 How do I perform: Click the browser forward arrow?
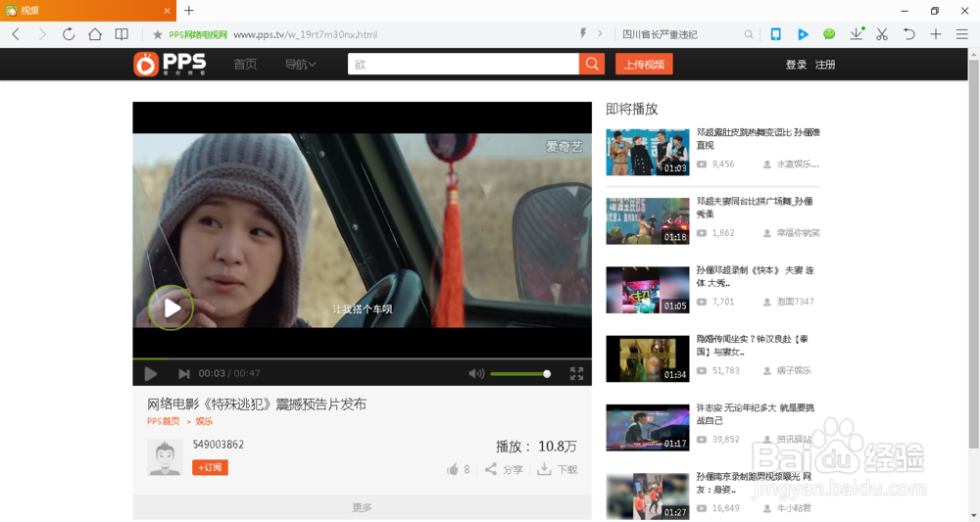(x=42, y=34)
